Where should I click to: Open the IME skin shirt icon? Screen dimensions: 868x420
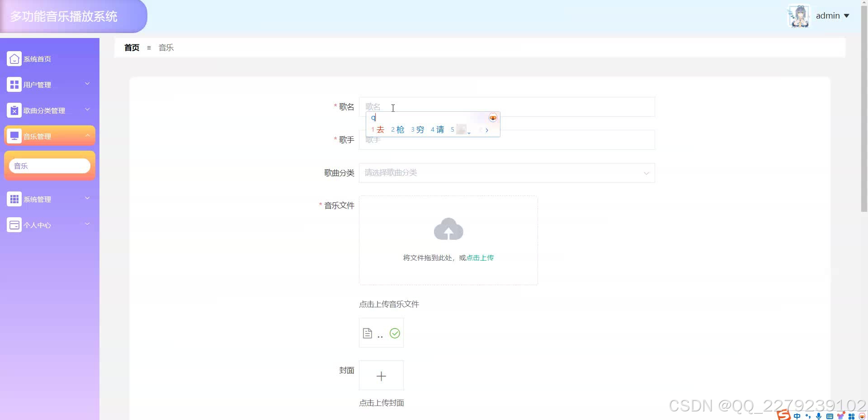(841, 415)
